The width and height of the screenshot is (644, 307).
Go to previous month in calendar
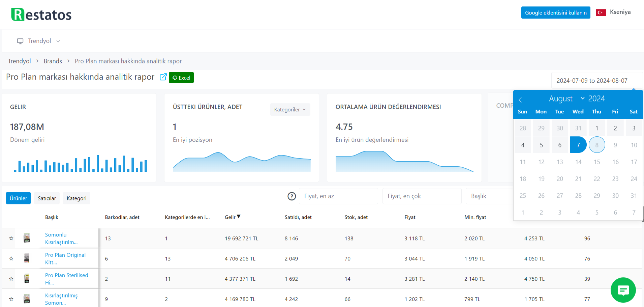(520, 100)
